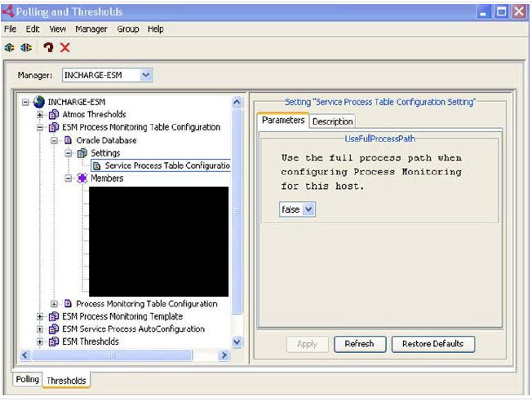Click the Settings folder icon in tree
Image resolution: width=532 pixels, height=401 pixels.
pyautogui.click(x=82, y=153)
